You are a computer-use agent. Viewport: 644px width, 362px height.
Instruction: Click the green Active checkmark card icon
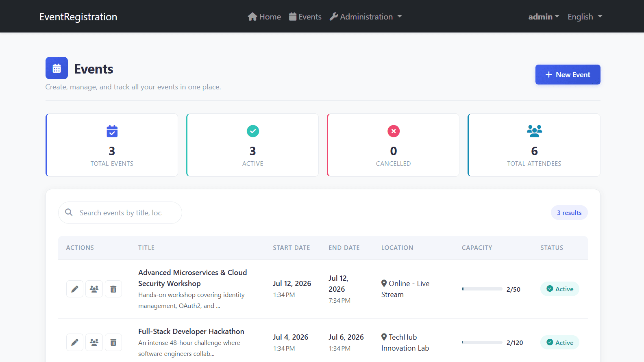click(253, 131)
